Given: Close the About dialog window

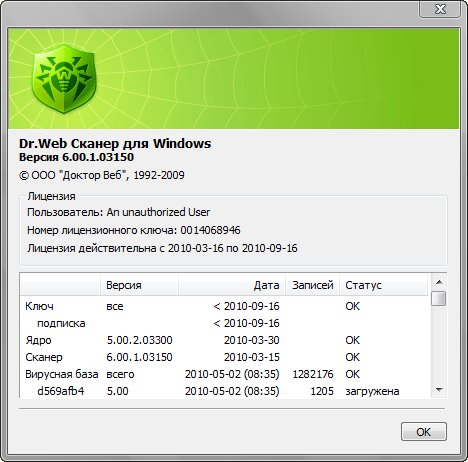Looking at the screenshot, I should point(440,9).
